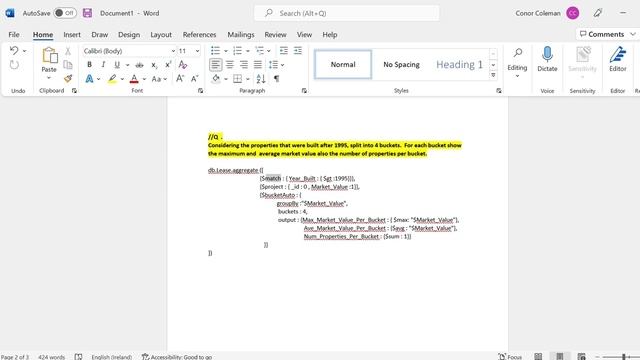
Task: Increase font size icon
Action: [x=180, y=79]
